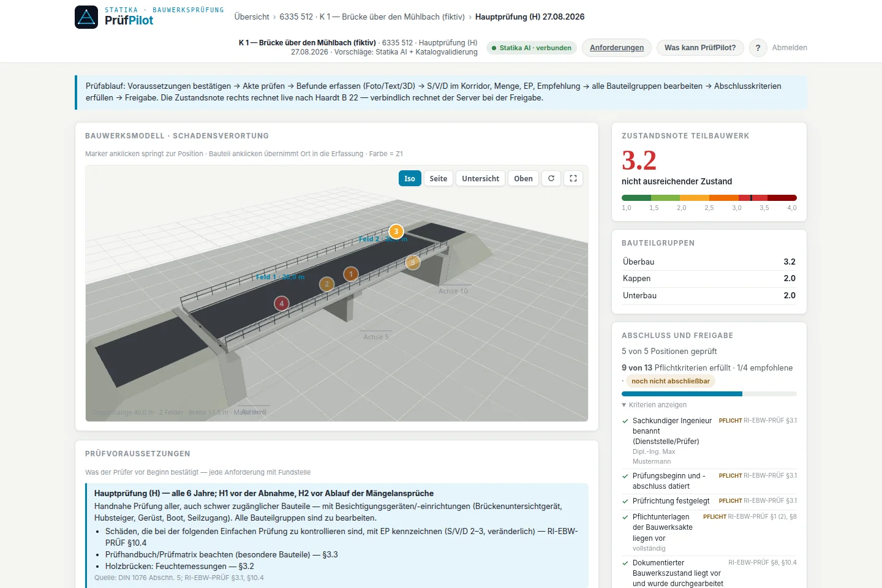Click the Statika AI verbunden status badge
This screenshot has height=588, width=882.
click(x=532, y=48)
